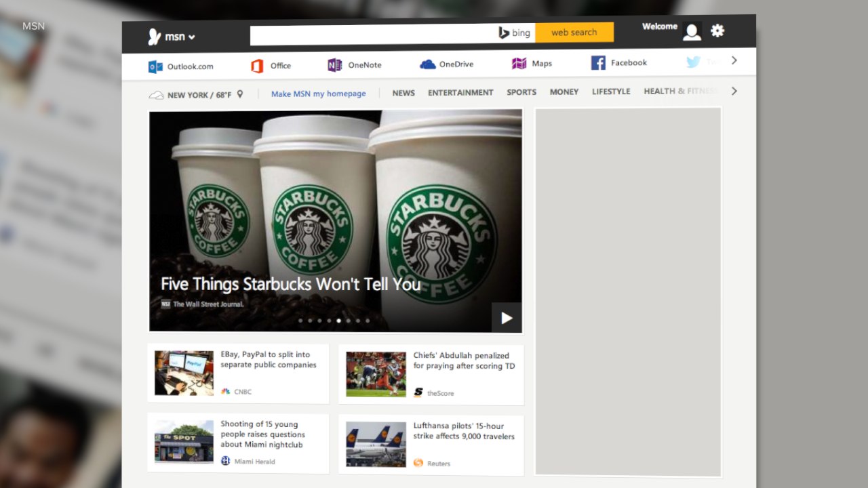The width and height of the screenshot is (868, 488).
Task: Open Lufthansa pilots' 15-hour strike headline
Action: tap(464, 431)
